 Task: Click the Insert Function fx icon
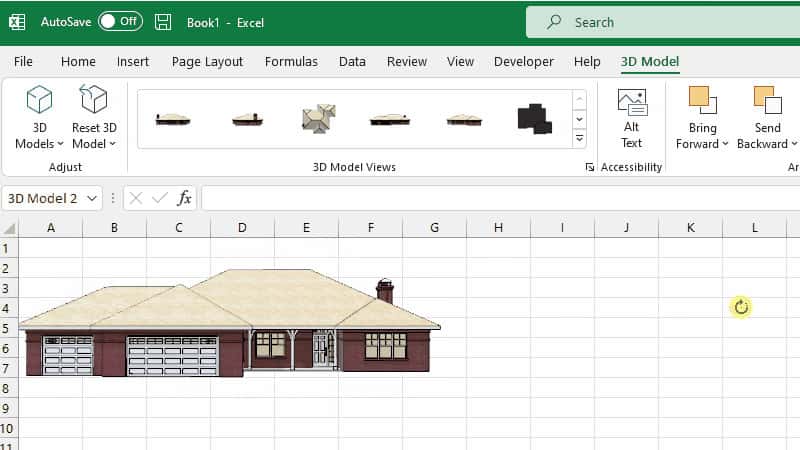[x=184, y=198]
